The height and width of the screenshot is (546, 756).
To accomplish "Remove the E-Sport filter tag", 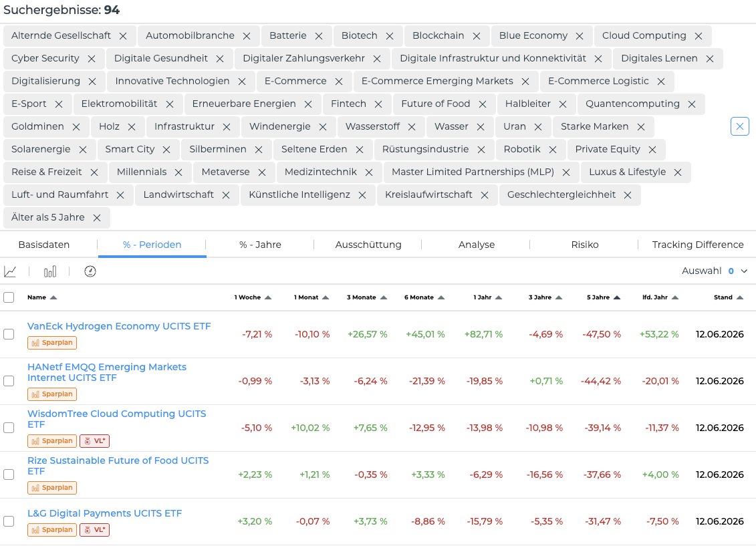I will 58,104.
